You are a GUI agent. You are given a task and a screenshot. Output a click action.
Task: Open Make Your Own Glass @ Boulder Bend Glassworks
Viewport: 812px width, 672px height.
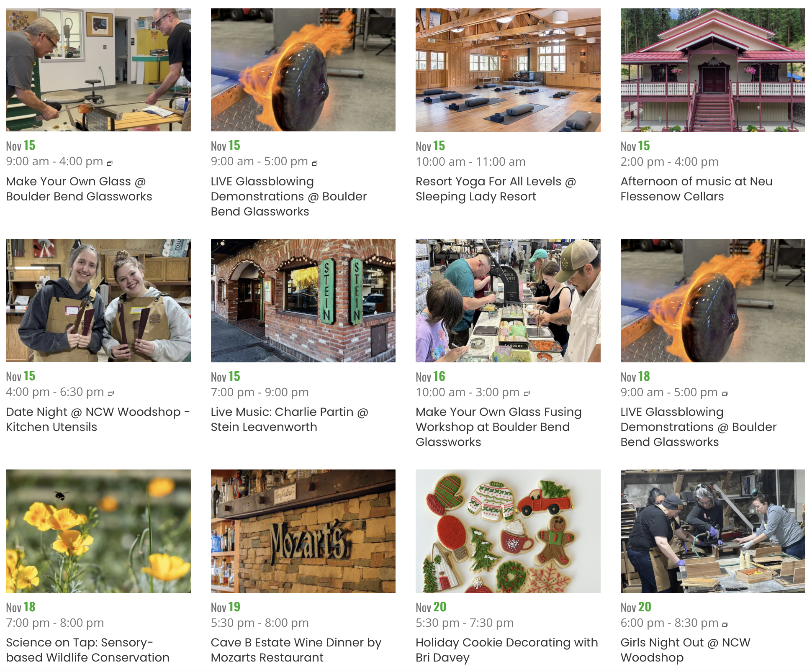[x=79, y=189]
